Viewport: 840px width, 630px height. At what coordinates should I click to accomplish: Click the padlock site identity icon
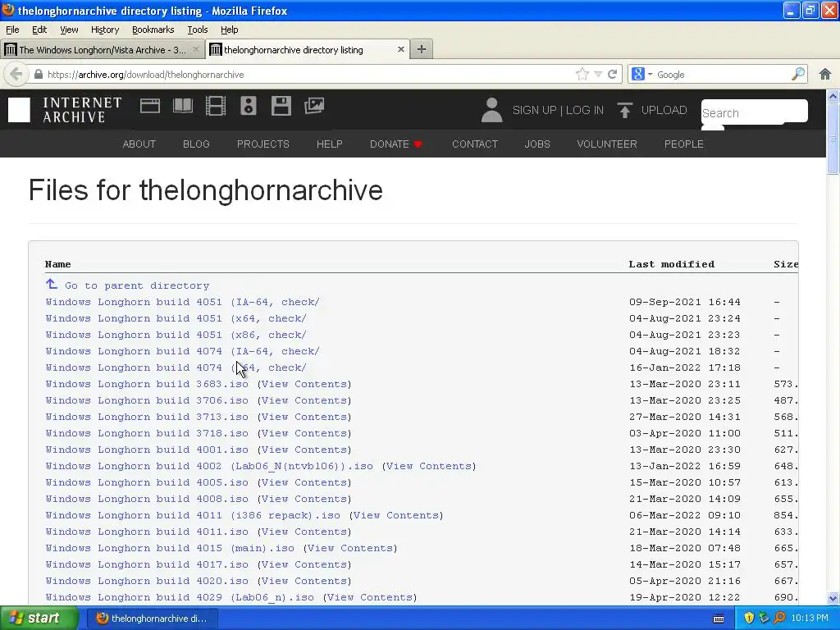coord(39,75)
